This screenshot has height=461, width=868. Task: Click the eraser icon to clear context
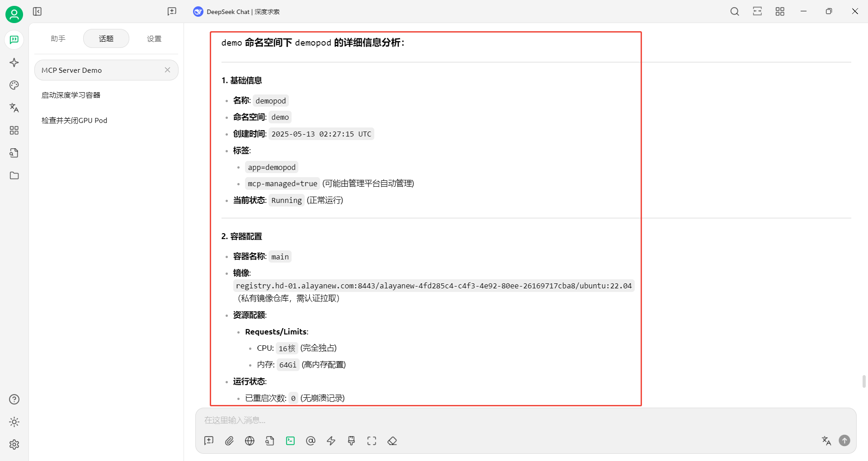click(x=392, y=441)
